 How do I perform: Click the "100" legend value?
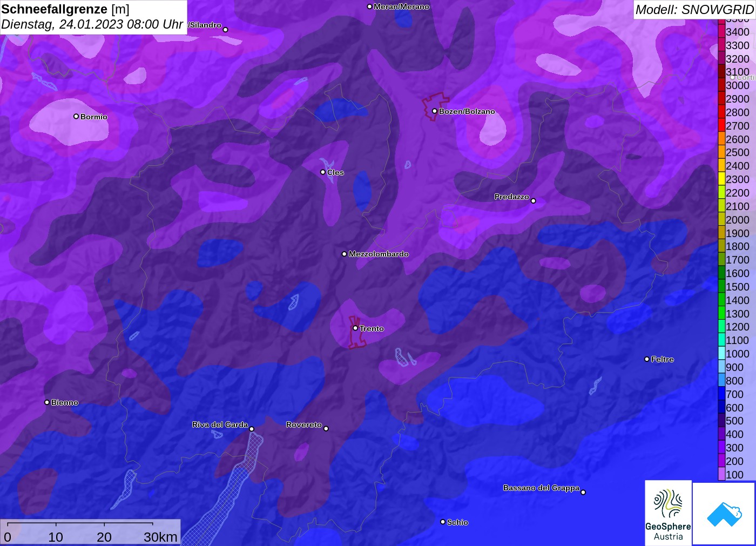click(735, 475)
